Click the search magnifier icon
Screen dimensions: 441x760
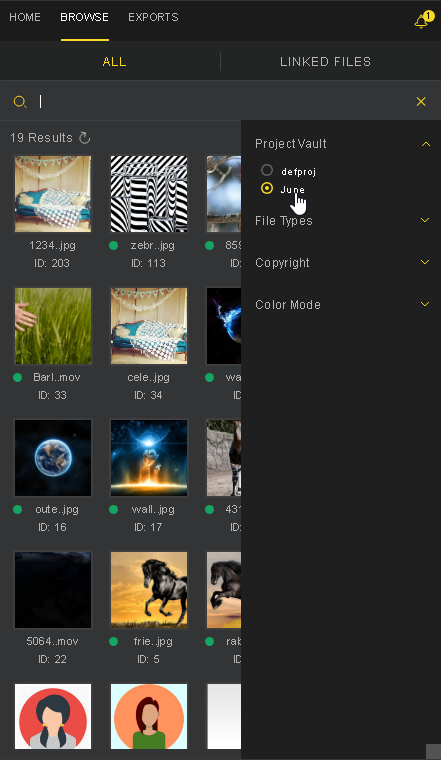coord(20,101)
